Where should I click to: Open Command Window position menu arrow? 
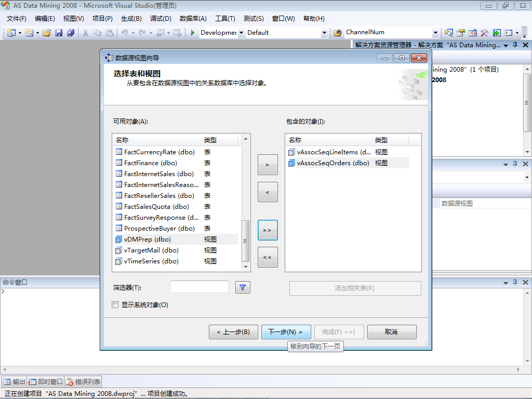pos(506,283)
